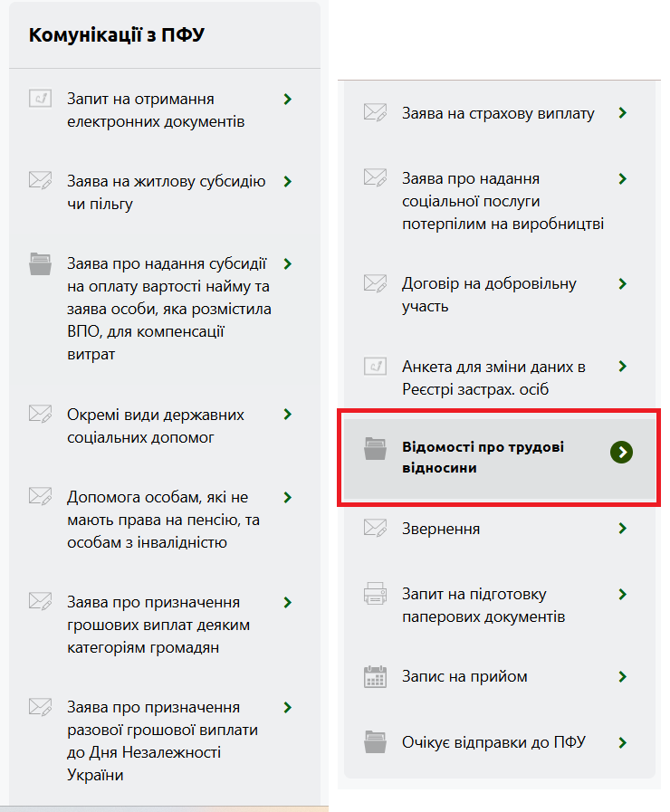Click folder icon beside Очікує відправки до ПФУ
The width and height of the screenshot is (670, 812).
[x=375, y=742]
